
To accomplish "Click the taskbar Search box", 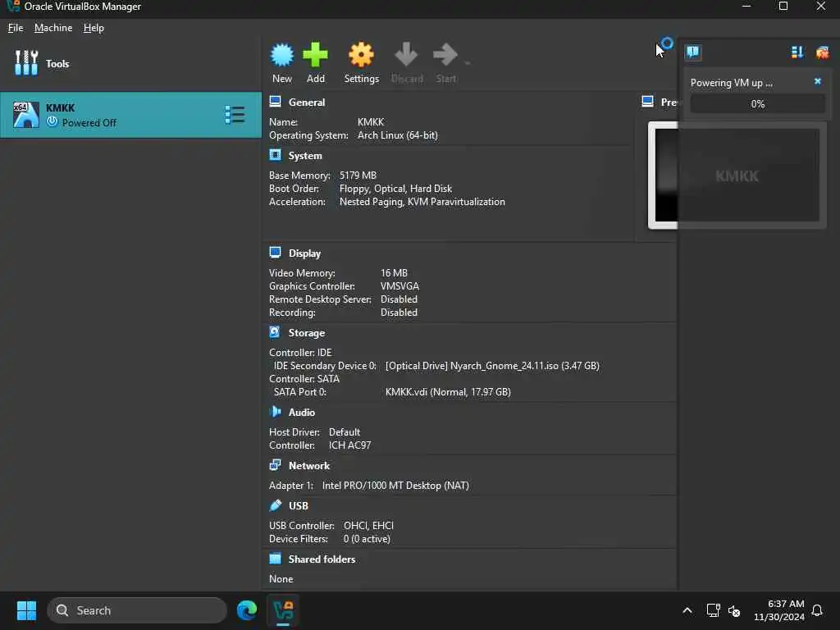I will [x=137, y=610].
